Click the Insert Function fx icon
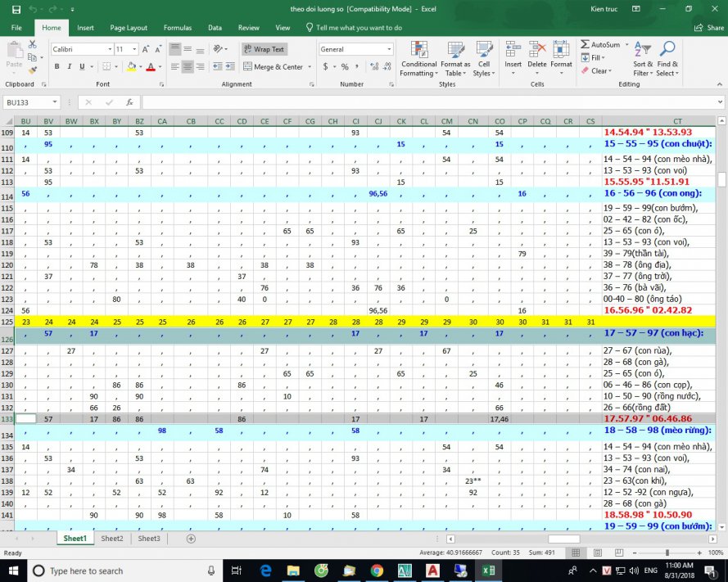Screen dimensions: 728x582 pyautogui.click(x=129, y=102)
